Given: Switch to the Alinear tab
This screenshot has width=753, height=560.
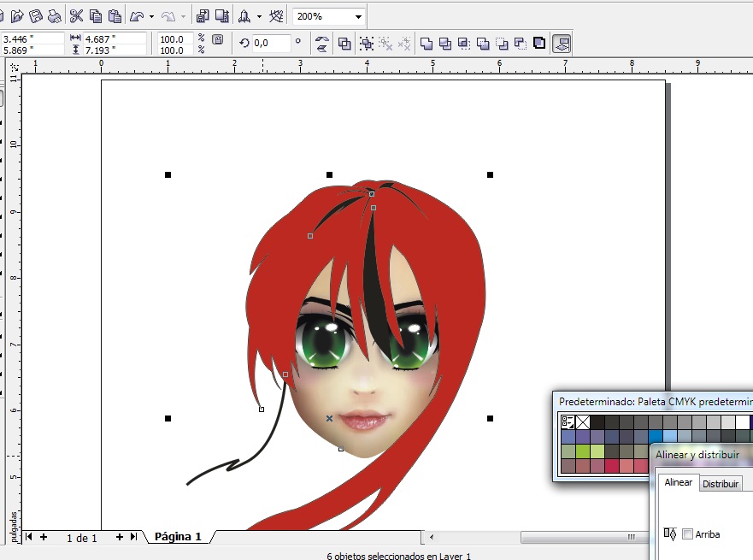Looking at the screenshot, I should click(x=678, y=482).
